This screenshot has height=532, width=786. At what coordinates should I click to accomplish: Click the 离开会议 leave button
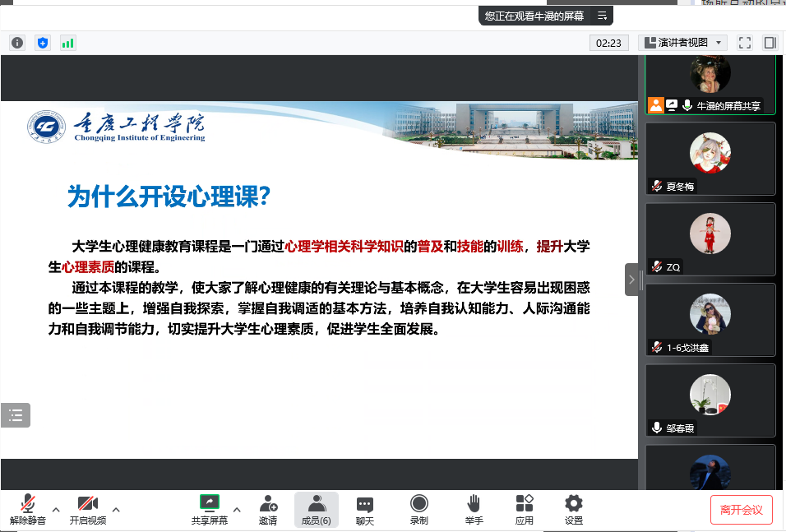tap(741, 510)
